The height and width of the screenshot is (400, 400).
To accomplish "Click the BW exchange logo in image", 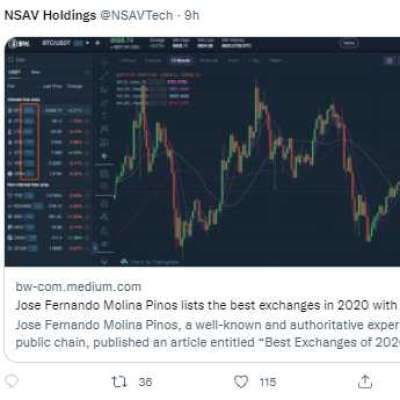I will coord(20,44).
